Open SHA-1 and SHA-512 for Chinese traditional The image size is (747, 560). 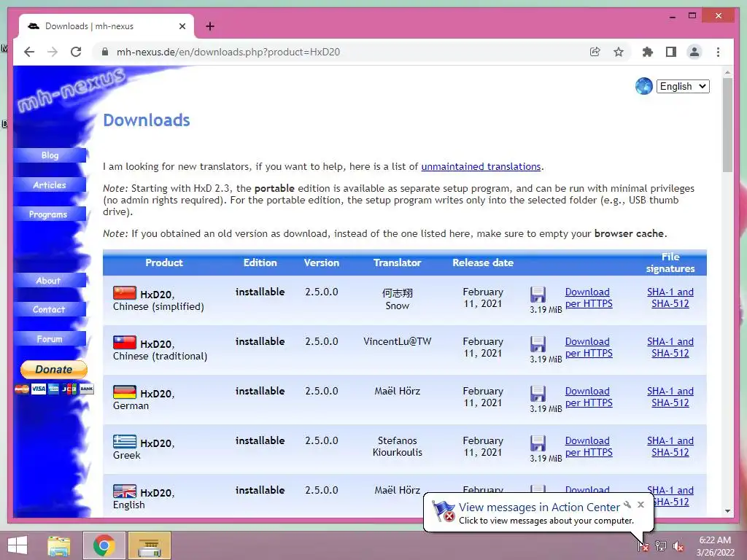[x=670, y=347]
